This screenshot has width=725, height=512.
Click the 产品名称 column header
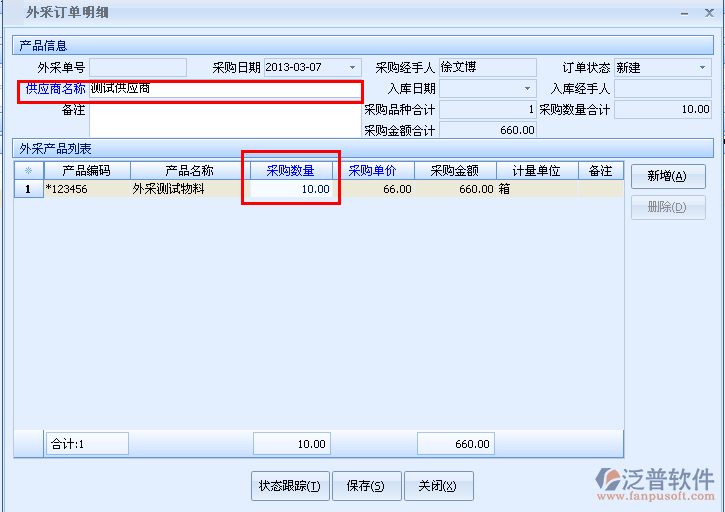point(189,171)
